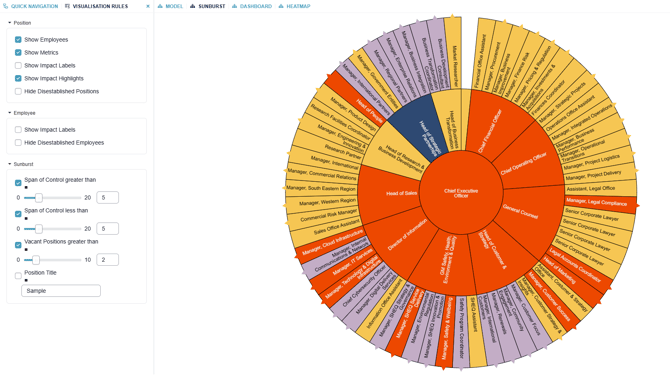Select the Sunburst tab
Viewport: 670px width, 380px height.
[208, 6]
